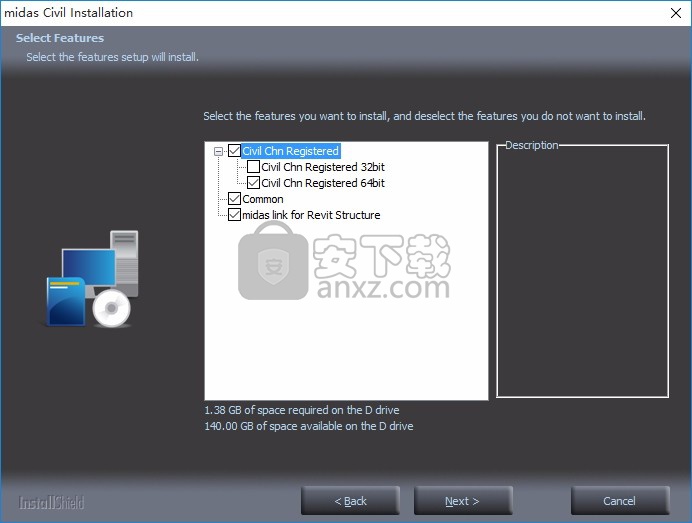Toggle the Civil Chn Registered checkbox
Screen dimensions: 692x523
(234, 151)
